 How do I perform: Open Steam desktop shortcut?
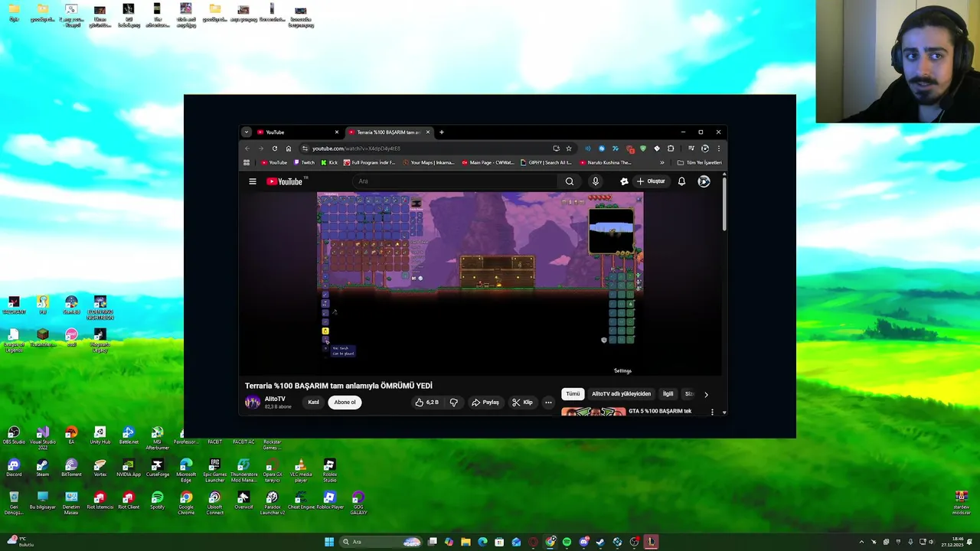point(42,468)
